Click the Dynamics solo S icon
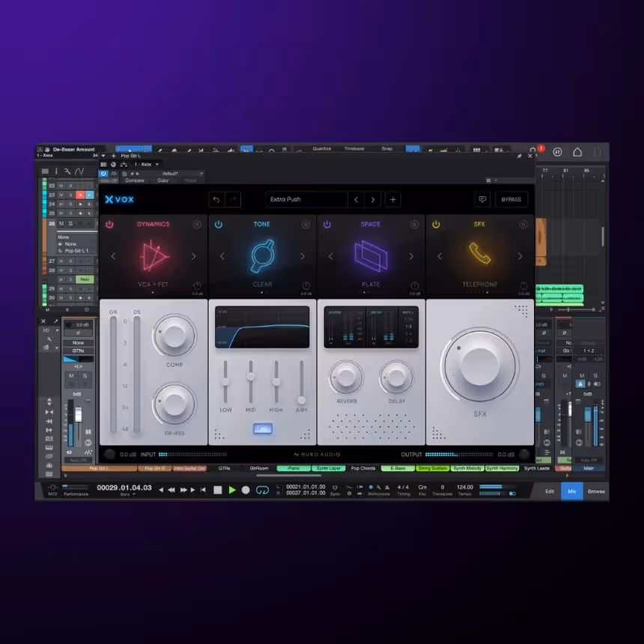The image size is (644, 644). tap(197, 224)
